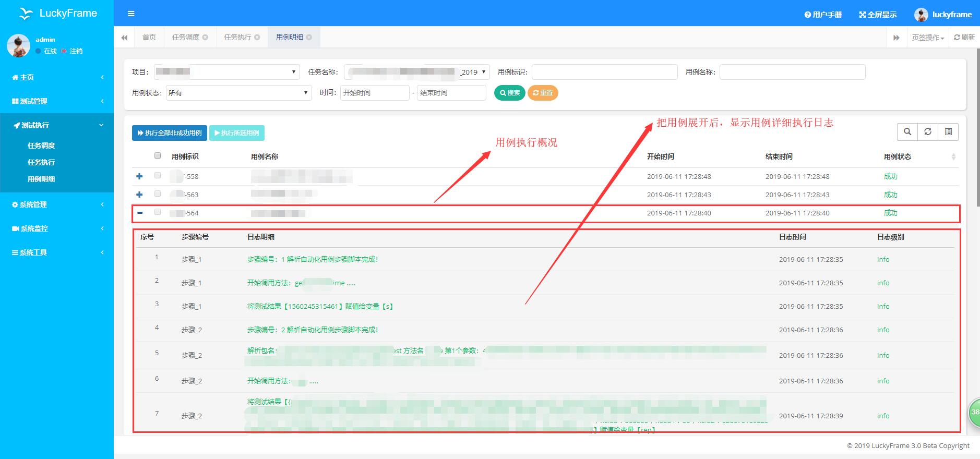This screenshot has width=980, height=459.
Task: Sort by 用例状态 column arrows
Action: point(953,157)
